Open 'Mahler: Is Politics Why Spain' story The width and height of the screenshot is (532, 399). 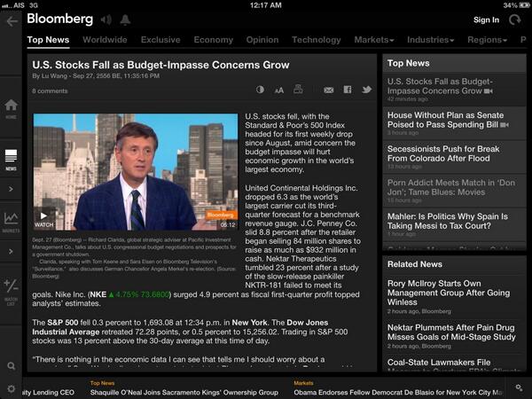point(454,224)
